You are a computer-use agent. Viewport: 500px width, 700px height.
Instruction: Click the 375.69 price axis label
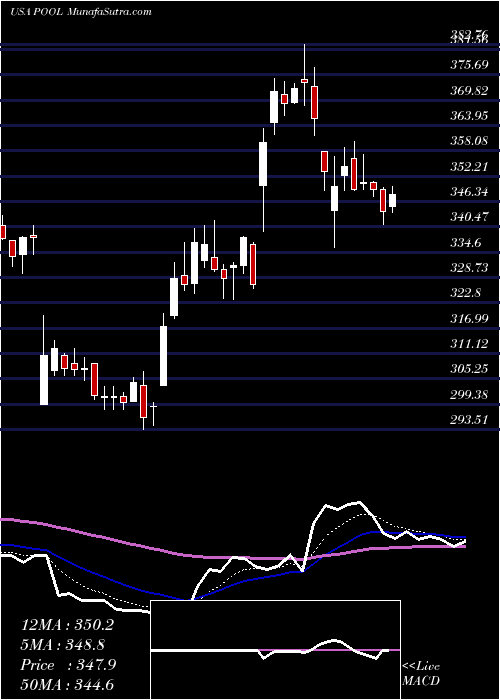click(469, 65)
